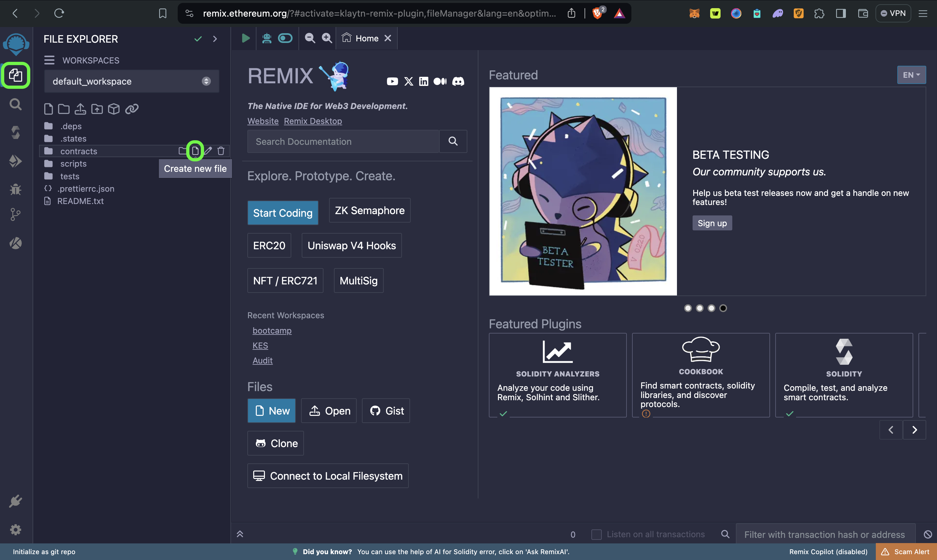Expand the terminal panel with double chevron
937x560 pixels.
click(x=240, y=534)
